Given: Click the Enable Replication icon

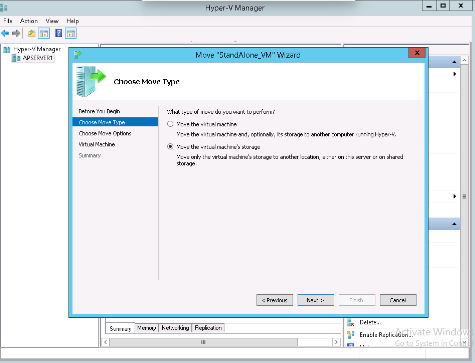Looking at the screenshot, I should coord(350,335).
